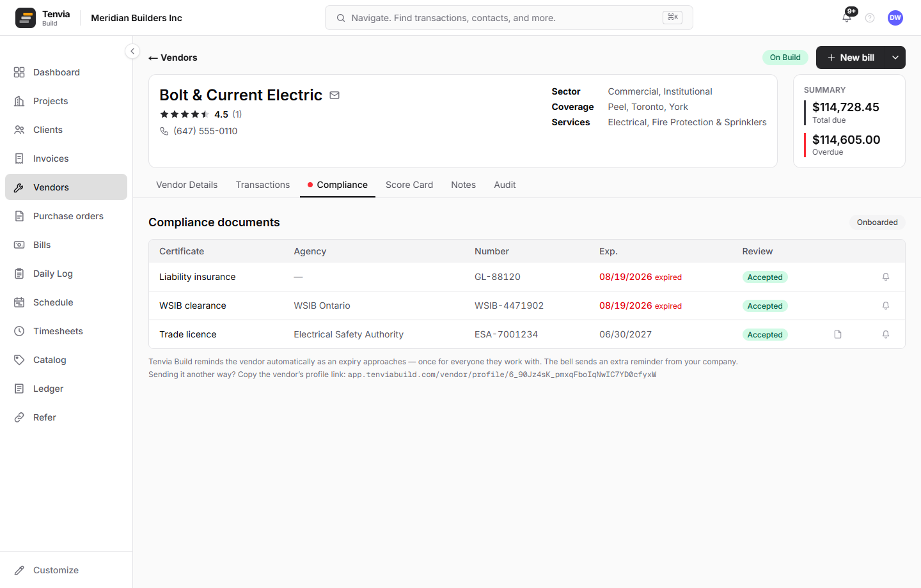921x588 pixels.
Task: Send reminder bell for Trade licence
Action: tap(886, 334)
